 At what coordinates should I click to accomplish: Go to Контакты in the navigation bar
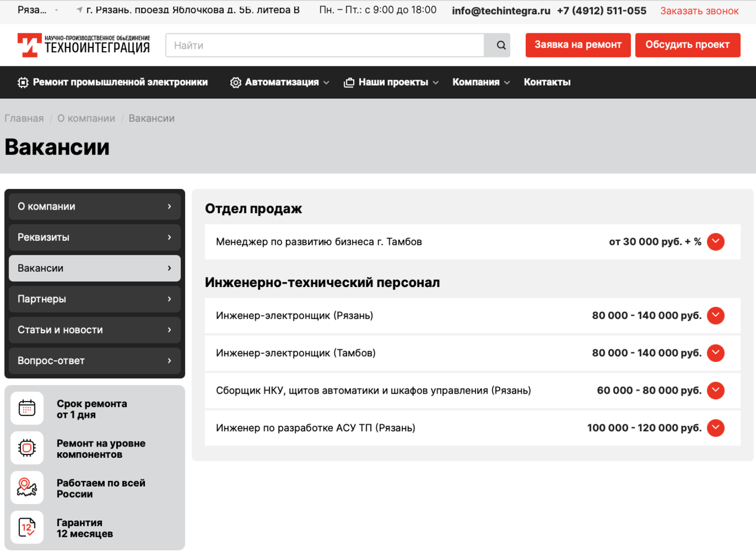pos(547,82)
